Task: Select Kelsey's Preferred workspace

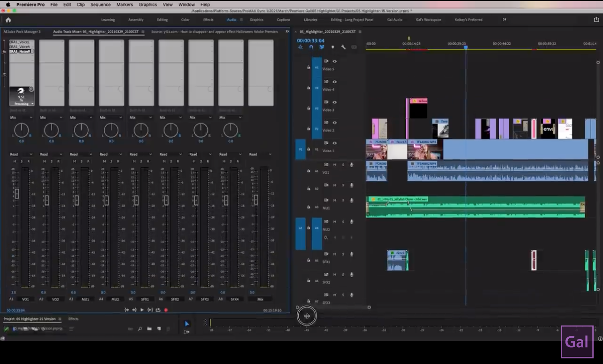Action: 469,20
